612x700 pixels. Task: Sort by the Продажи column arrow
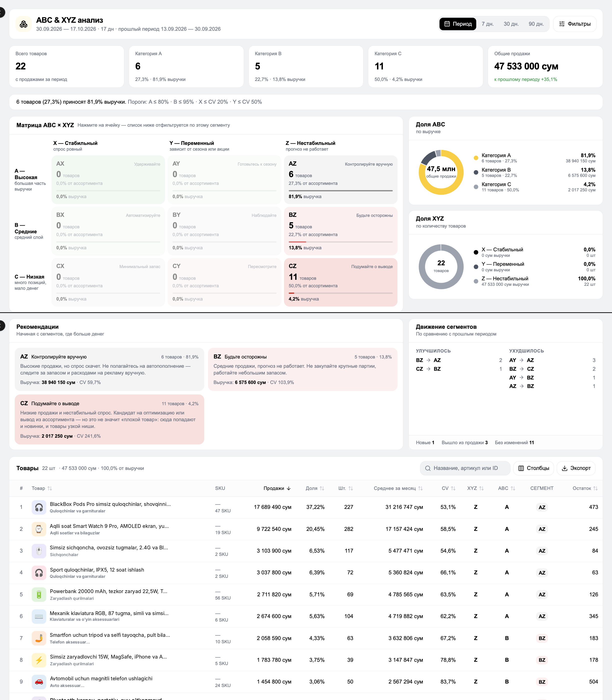click(x=289, y=488)
